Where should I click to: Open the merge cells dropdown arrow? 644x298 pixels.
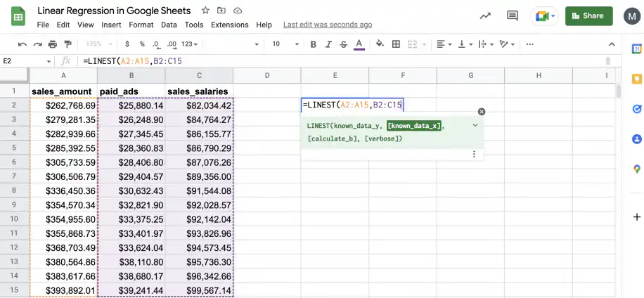pyautogui.click(x=424, y=44)
